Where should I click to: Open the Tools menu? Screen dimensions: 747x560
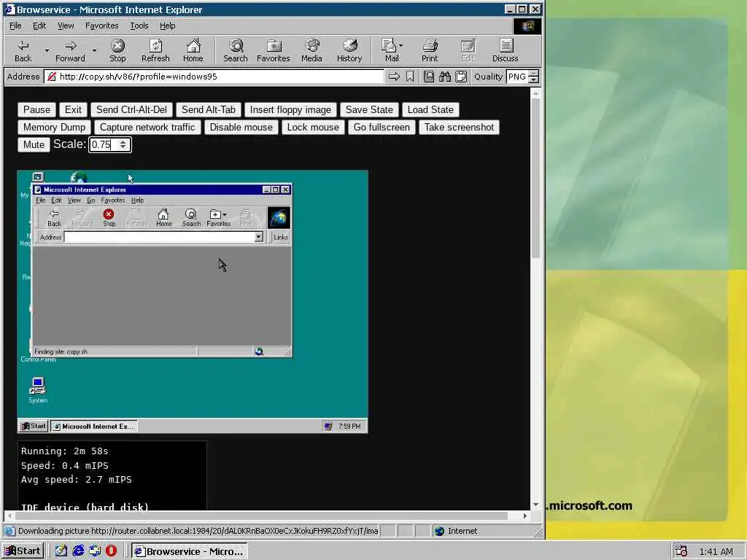(x=139, y=26)
